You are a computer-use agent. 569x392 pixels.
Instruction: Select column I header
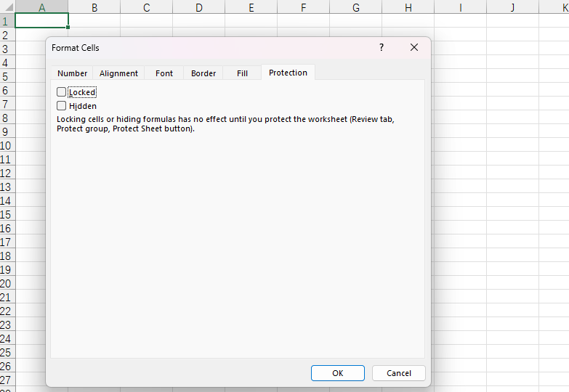point(461,7)
